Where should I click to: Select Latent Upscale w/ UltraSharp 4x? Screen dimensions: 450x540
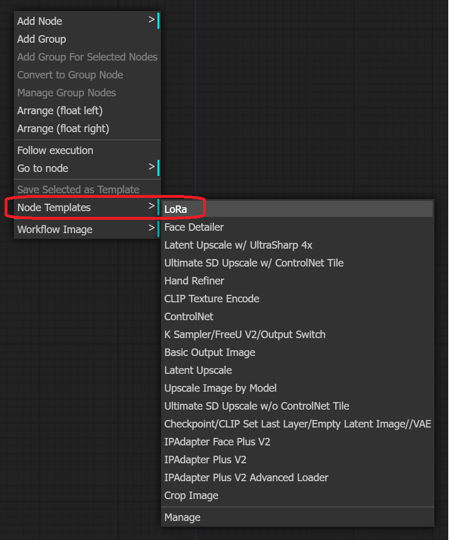(297, 245)
